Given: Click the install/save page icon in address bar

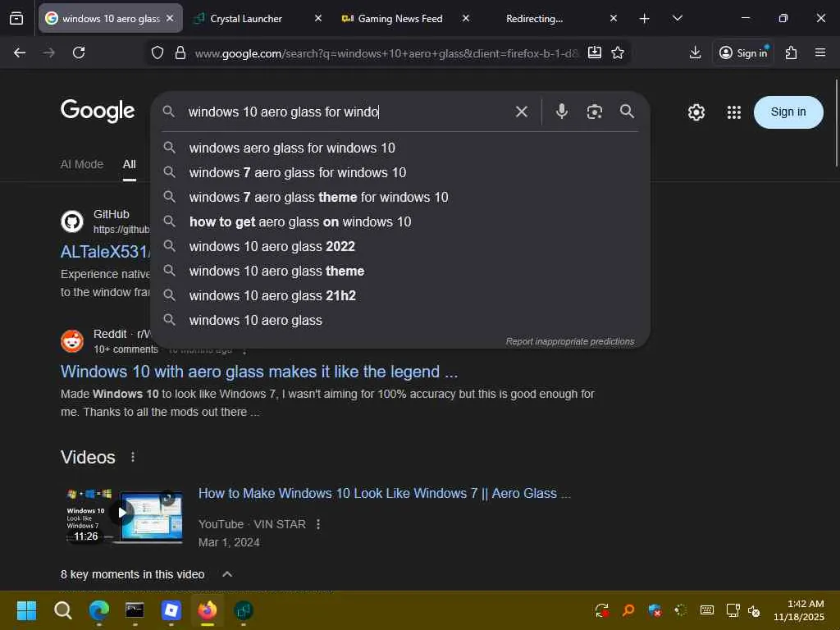Looking at the screenshot, I should [x=595, y=52].
